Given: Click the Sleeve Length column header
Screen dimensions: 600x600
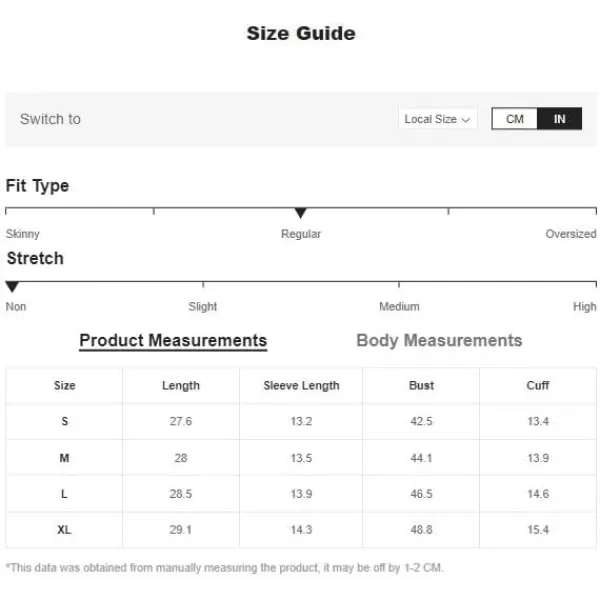Looking at the screenshot, I should [x=301, y=385].
